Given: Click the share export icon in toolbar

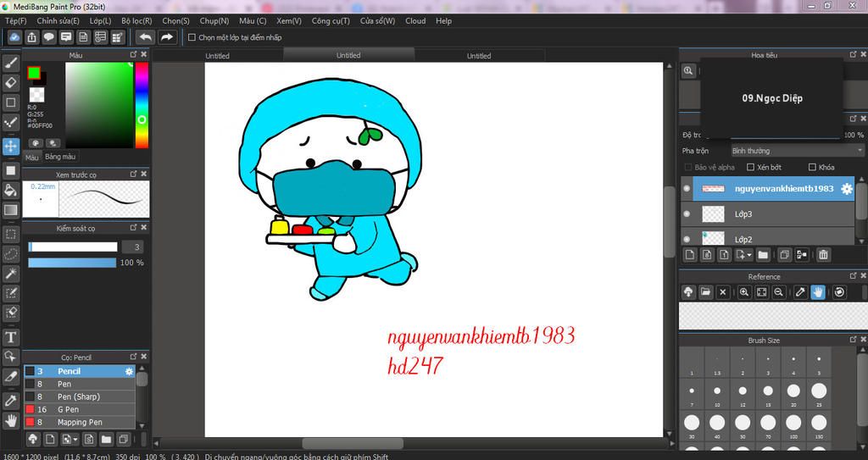Looking at the screenshot, I should pos(31,37).
